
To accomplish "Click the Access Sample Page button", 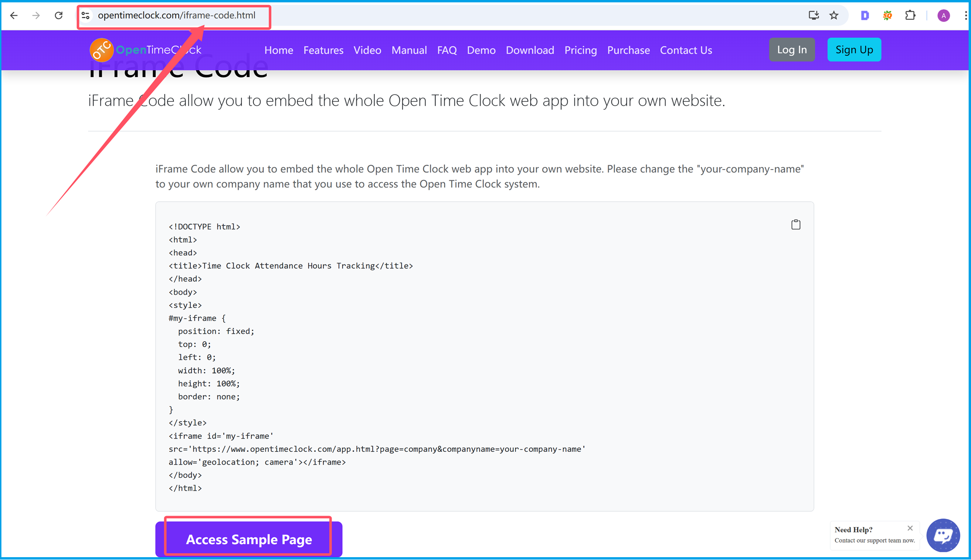I will point(249,539).
